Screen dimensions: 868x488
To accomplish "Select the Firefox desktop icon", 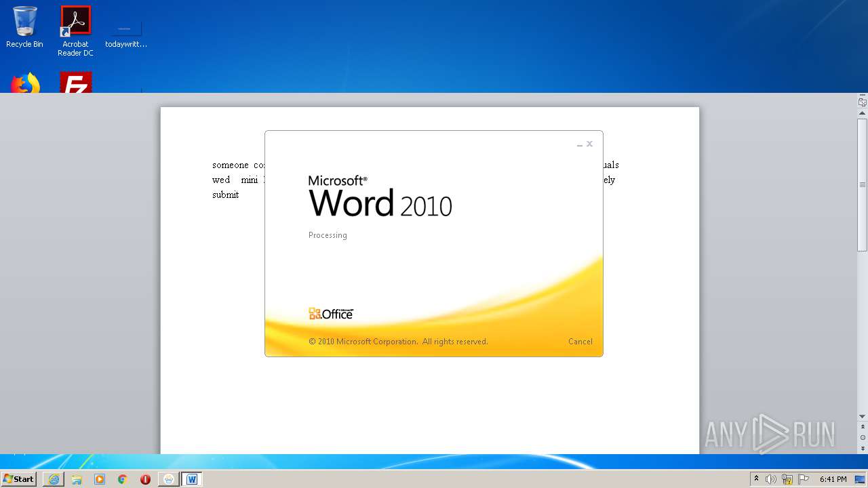I will click(x=25, y=83).
